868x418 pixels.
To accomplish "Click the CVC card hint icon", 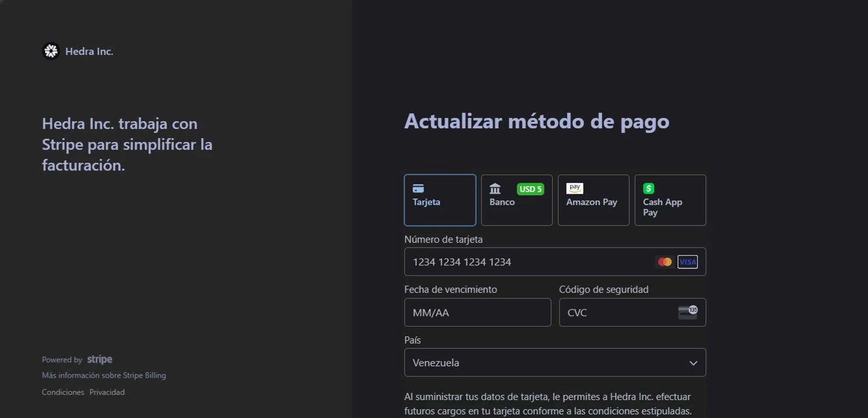I will pyautogui.click(x=688, y=312).
